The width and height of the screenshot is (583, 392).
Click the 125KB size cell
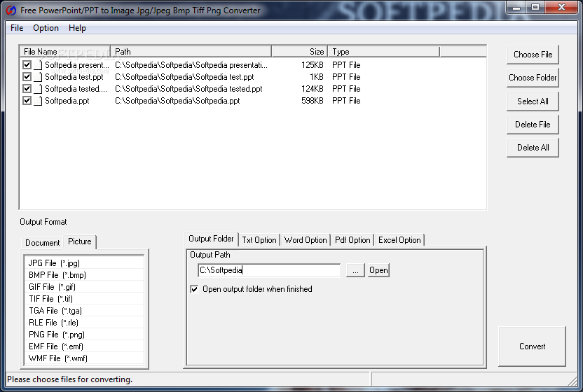click(x=313, y=65)
